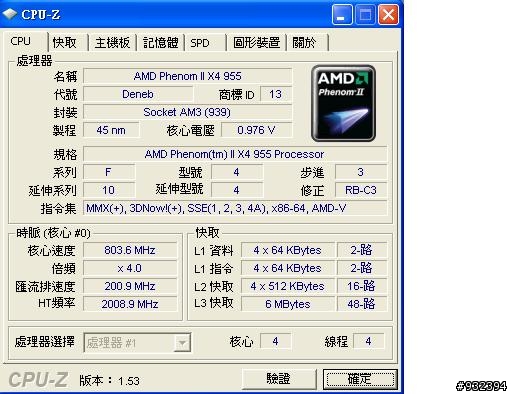Click the 45 nm technology value
The height and width of the screenshot is (394, 512).
(x=111, y=130)
